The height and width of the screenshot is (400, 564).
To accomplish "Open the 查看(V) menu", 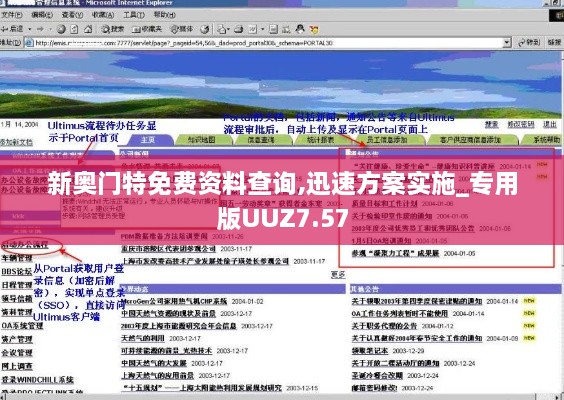I will (x=72, y=15).
